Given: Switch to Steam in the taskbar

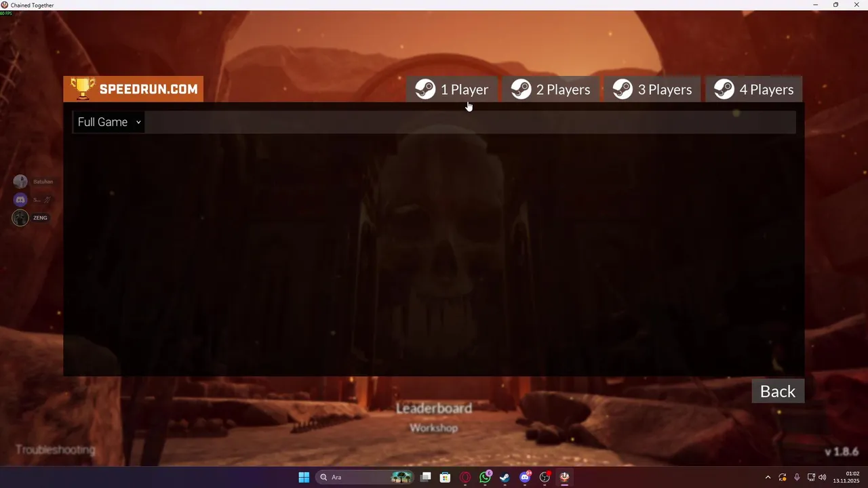Looking at the screenshot, I should [505, 477].
